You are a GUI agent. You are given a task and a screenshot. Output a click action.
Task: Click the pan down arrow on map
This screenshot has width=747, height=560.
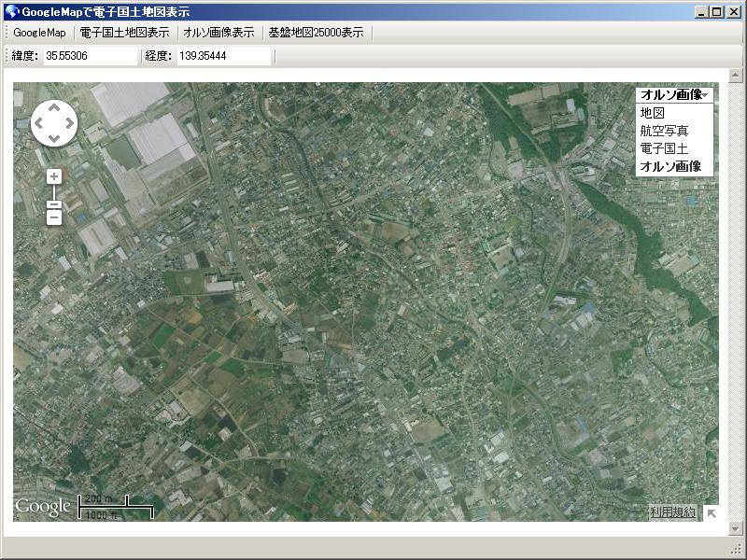point(53,138)
